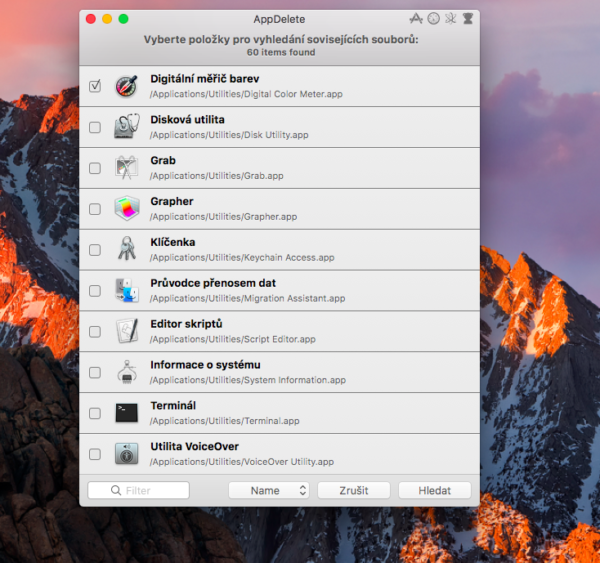The height and width of the screenshot is (563, 600).
Task: Uncheck the Digitální měřič barev checkbox
Action: [95, 86]
